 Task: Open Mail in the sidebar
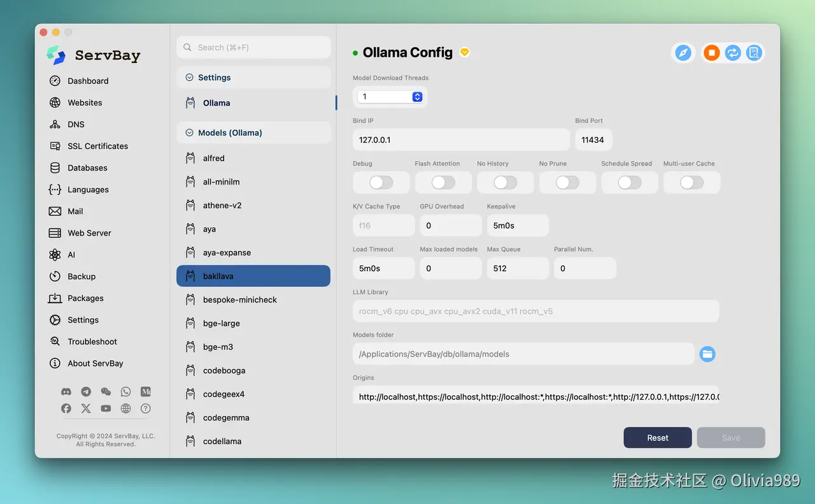click(x=75, y=211)
